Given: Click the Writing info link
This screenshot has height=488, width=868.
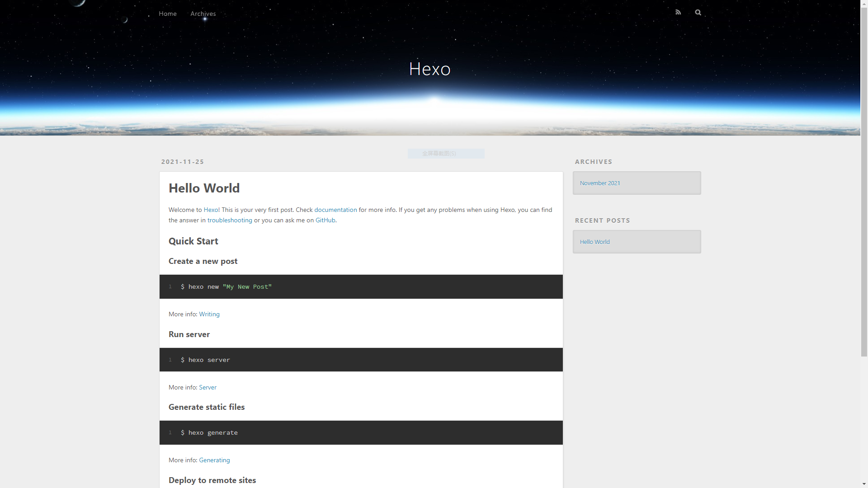Looking at the screenshot, I should click(x=209, y=314).
